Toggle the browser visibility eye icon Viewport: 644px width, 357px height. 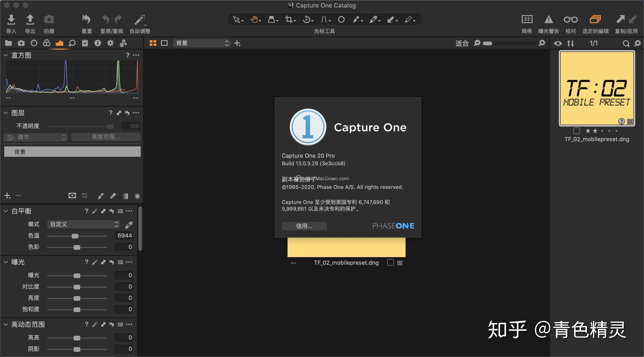tap(558, 43)
